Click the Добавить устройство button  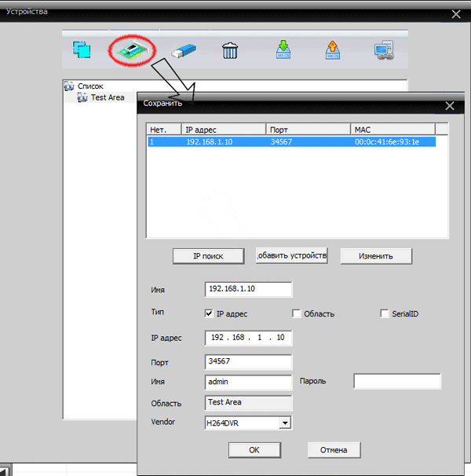tap(292, 255)
